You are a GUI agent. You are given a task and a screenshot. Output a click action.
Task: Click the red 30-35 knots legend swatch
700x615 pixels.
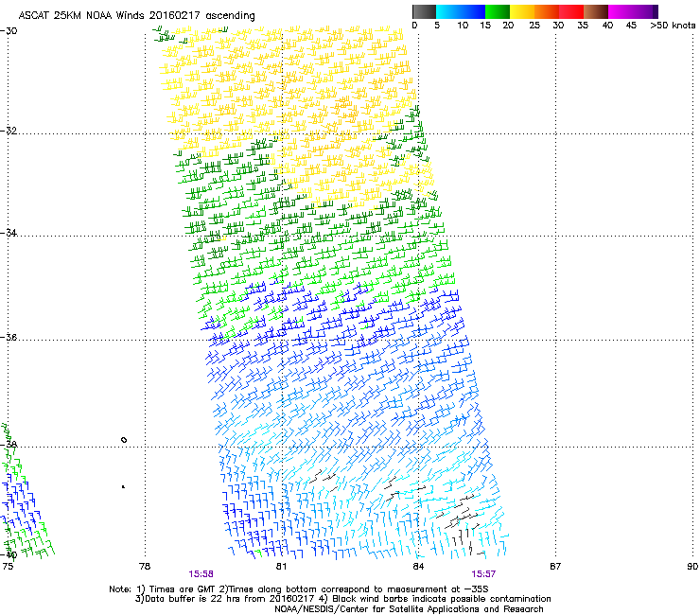click(x=571, y=11)
